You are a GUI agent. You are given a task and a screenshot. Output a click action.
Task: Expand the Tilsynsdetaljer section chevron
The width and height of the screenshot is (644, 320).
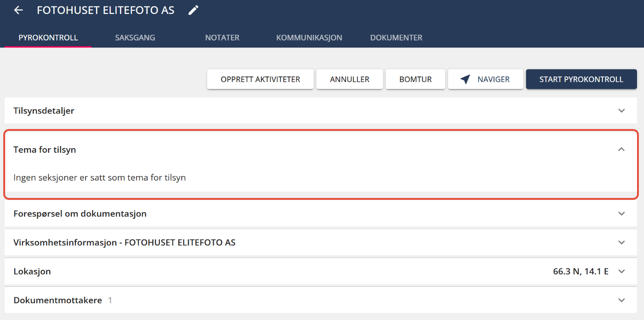[x=621, y=111]
